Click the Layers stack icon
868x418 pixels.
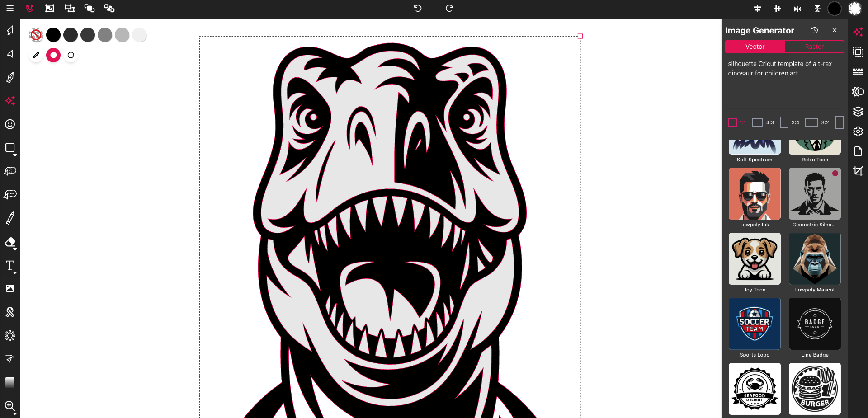[858, 112]
